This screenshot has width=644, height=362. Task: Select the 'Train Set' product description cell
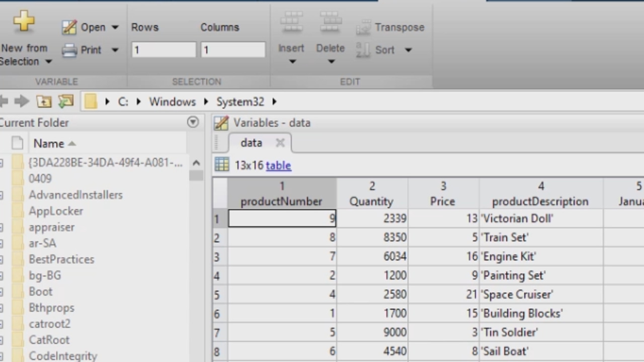[540, 237]
